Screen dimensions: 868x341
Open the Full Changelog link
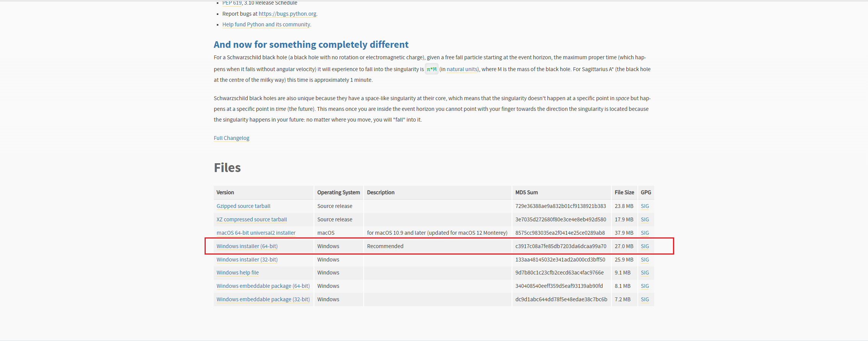click(231, 138)
